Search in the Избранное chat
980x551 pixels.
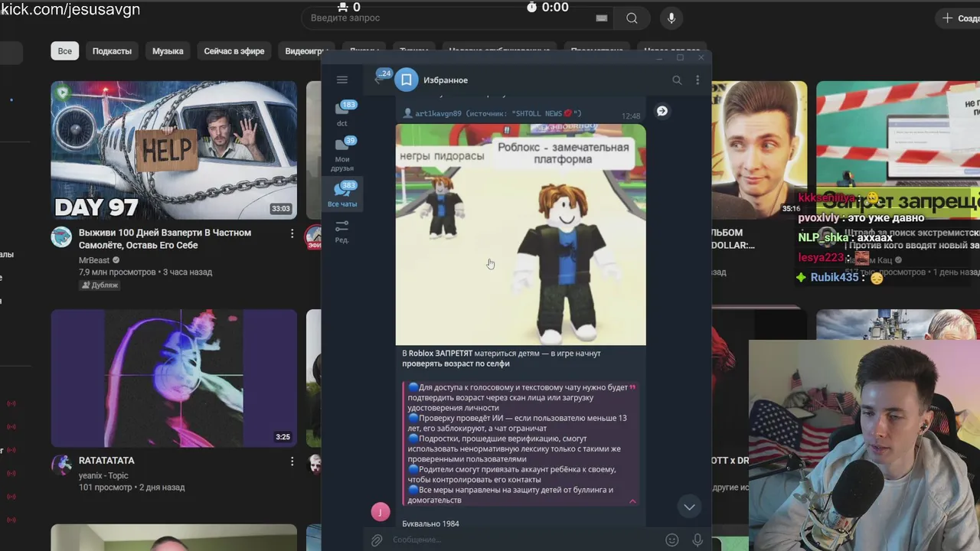[677, 80]
